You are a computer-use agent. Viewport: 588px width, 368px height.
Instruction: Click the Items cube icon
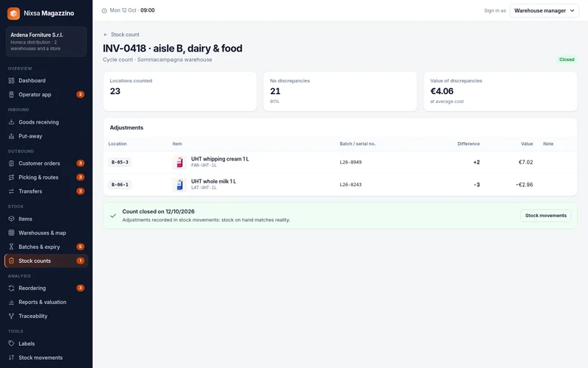[11, 219]
